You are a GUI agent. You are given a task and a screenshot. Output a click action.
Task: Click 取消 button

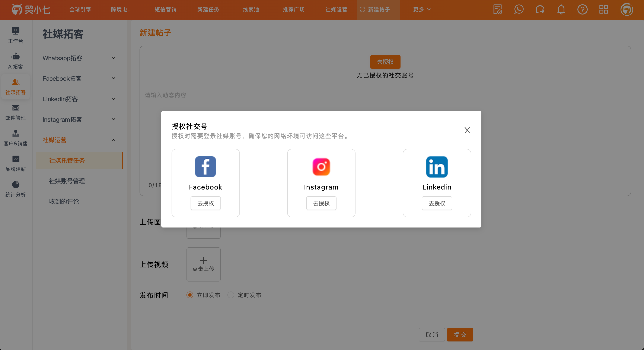click(432, 334)
